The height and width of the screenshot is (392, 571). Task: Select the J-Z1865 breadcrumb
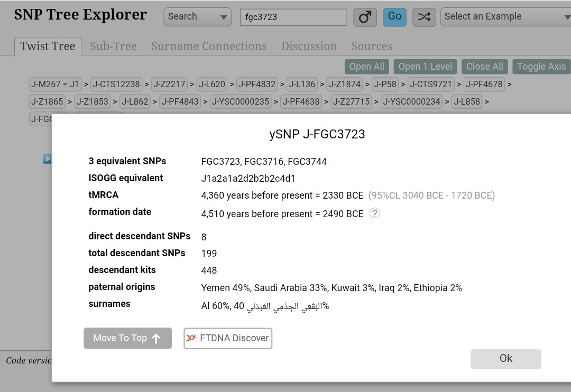[47, 101]
